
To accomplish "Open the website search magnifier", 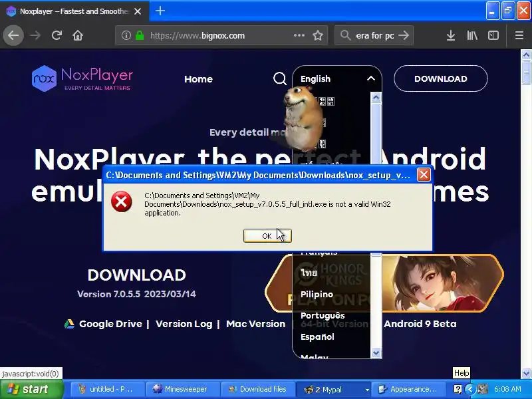I will tap(279, 78).
